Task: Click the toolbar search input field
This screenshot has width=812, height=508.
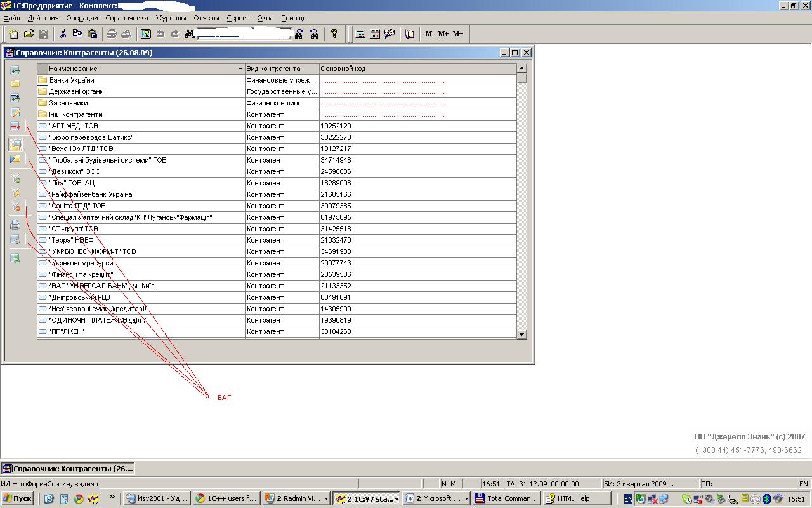Action: (244, 34)
